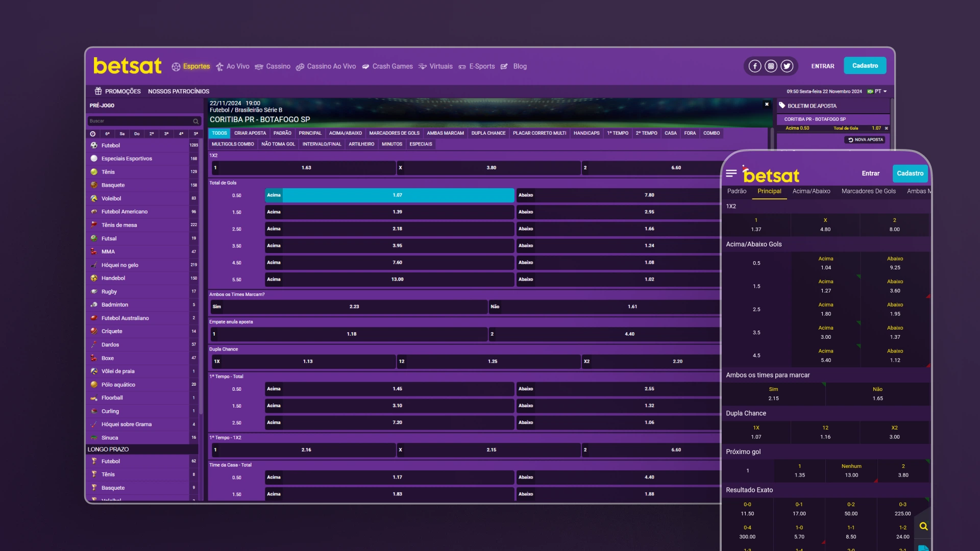The image size is (980, 551).
Task: Click the magnifier icon in the Buscar field
Action: tap(195, 121)
